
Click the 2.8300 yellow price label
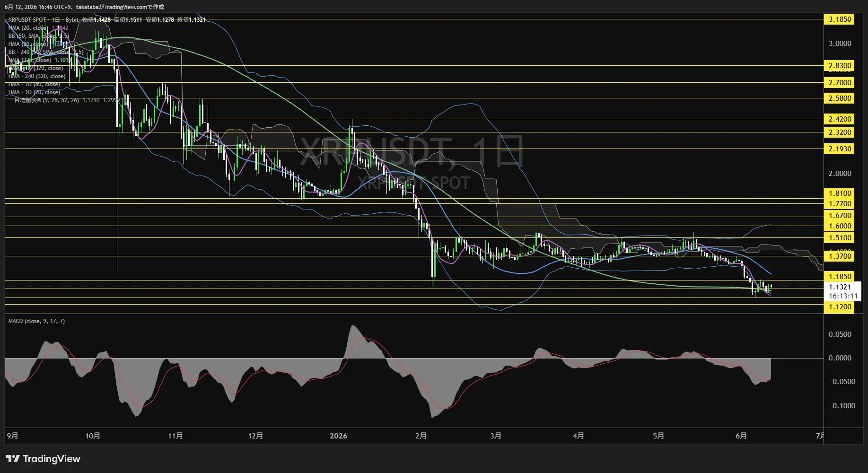point(840,66)
